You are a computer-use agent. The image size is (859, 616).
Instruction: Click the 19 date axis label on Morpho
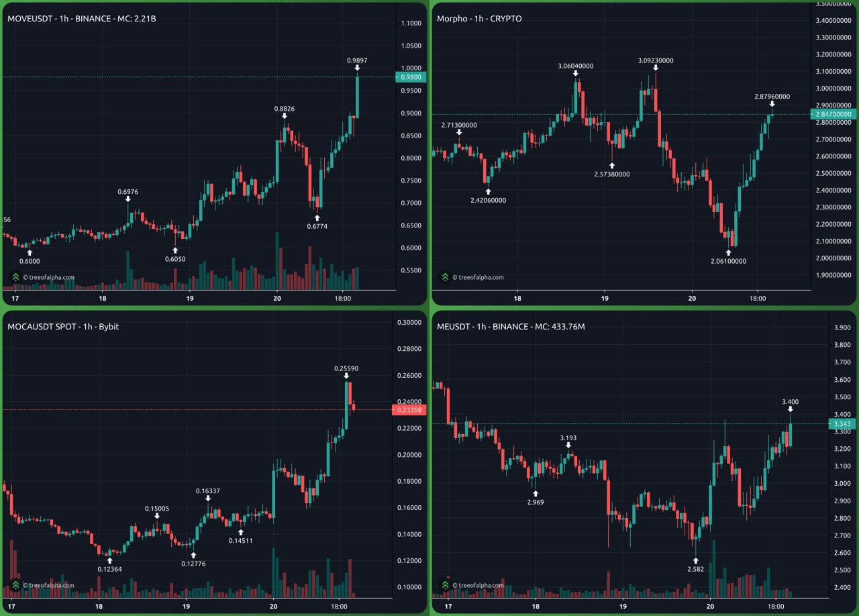coord(605,299)
